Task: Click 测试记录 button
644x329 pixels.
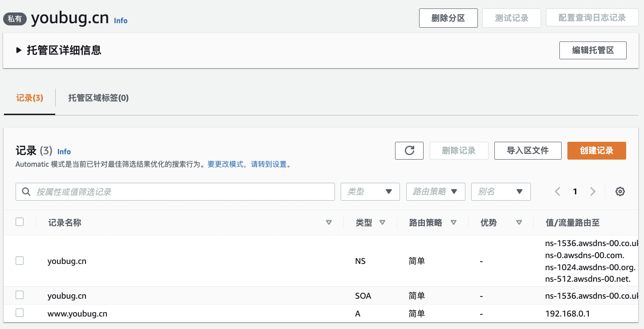Action: (x=512, y=18)
